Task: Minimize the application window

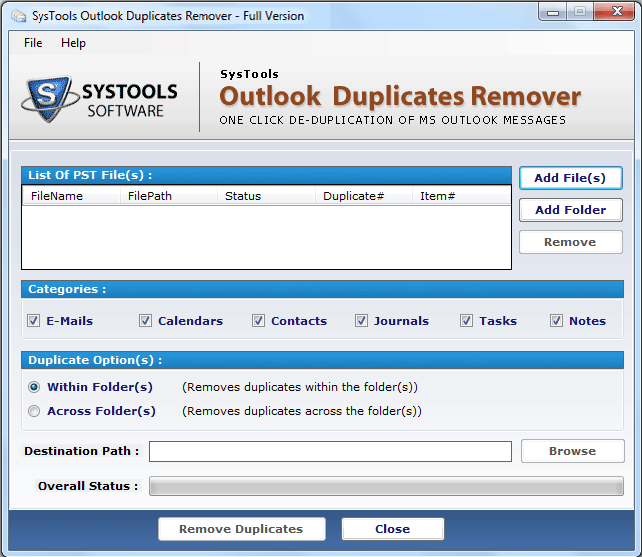Action: point(553,12)
